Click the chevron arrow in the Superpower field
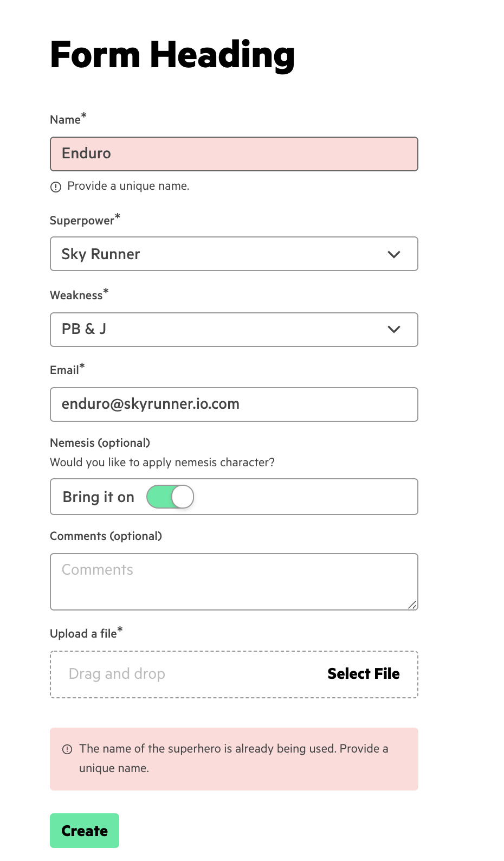This screenshot has width=504, height=861. 394,254
